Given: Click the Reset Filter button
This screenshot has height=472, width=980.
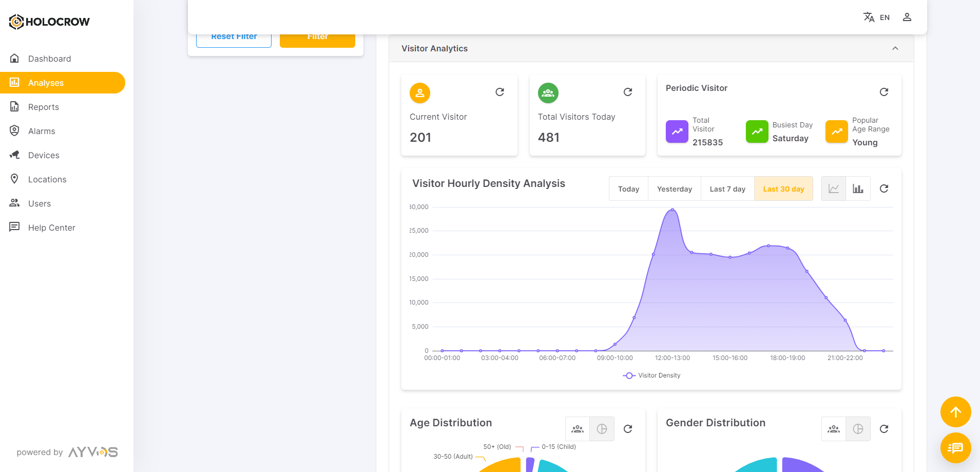Looking at the screenshot, I should (x=234, y=40).
